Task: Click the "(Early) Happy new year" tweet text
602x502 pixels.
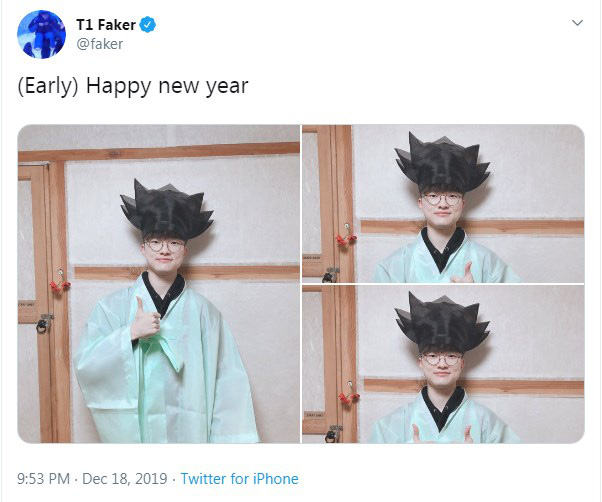Action: click(x=133, y=86)
